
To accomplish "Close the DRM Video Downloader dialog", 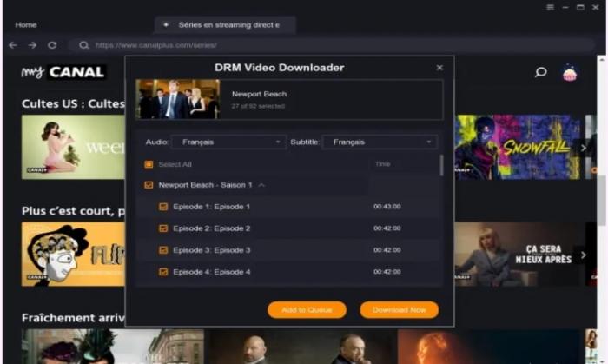I will (x=439, y=68).
